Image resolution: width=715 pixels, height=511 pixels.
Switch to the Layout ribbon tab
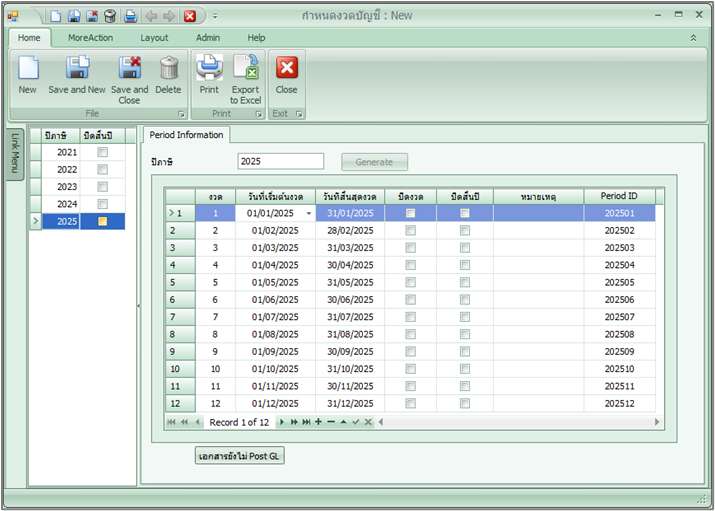coord(154,38)
